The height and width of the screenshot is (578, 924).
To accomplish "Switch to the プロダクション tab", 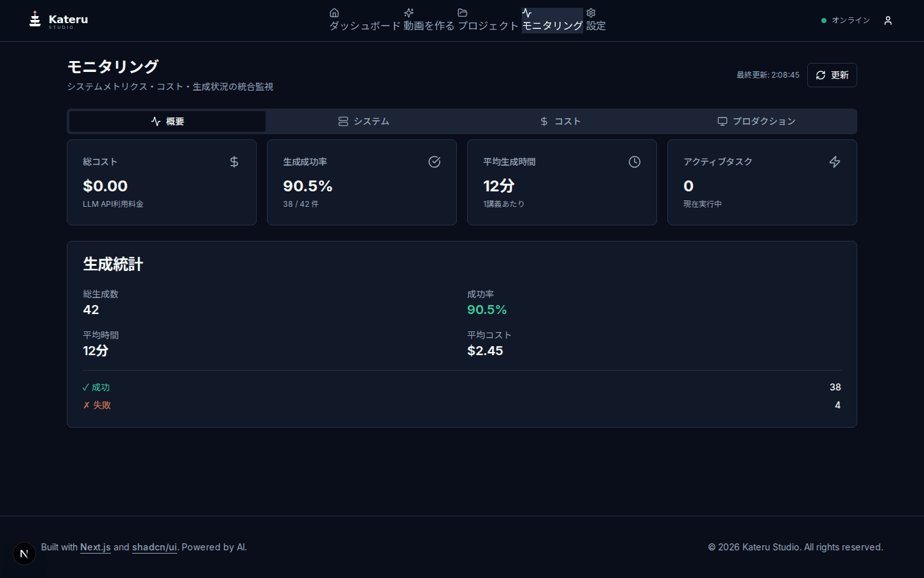I will [x=757, y=121].
